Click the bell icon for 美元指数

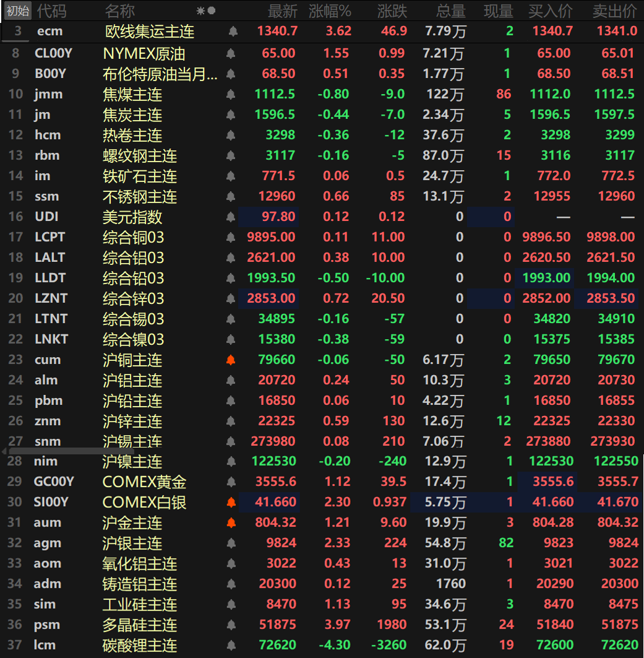231,217
